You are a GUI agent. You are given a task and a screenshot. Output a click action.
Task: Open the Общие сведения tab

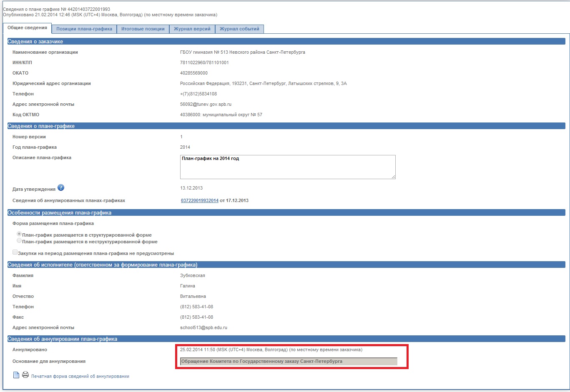[27, 28]
